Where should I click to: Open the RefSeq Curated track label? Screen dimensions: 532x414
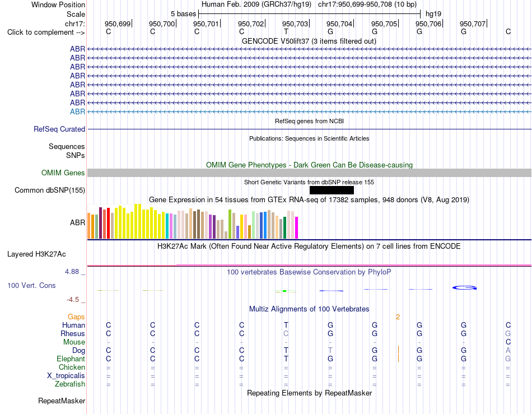[x=59, y=129]
